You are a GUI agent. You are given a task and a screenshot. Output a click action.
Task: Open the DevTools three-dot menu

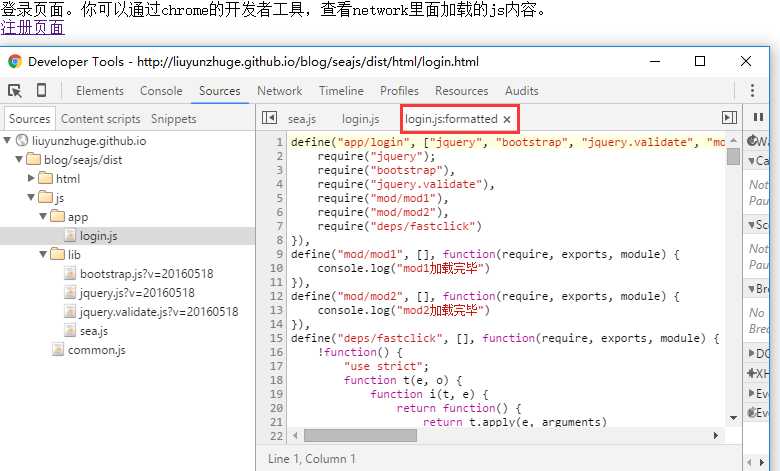click(x=752, y=91)
